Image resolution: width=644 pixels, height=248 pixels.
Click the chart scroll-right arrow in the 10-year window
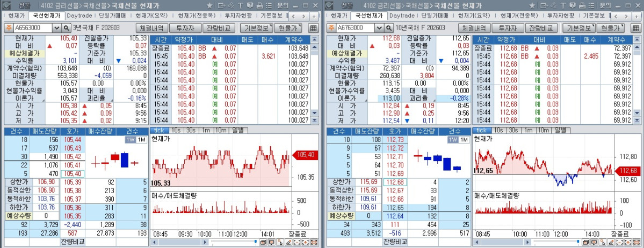tap(527, 242)
